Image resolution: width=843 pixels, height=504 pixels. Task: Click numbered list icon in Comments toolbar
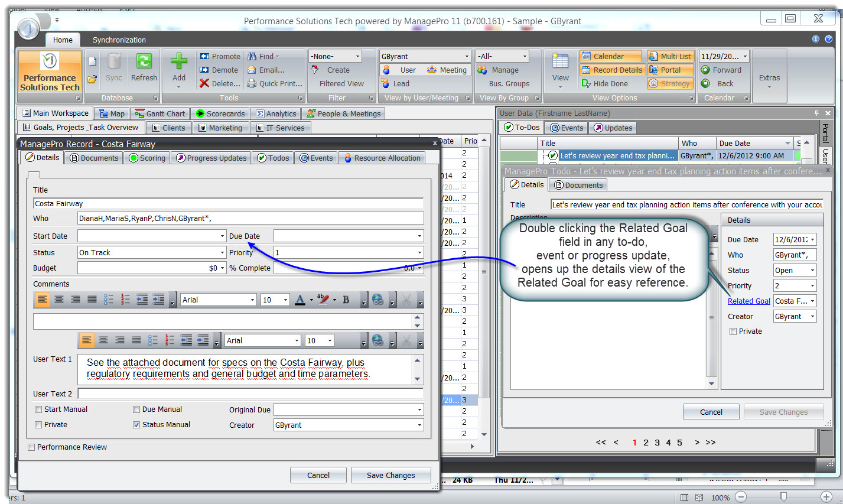(x=125, y=300)
